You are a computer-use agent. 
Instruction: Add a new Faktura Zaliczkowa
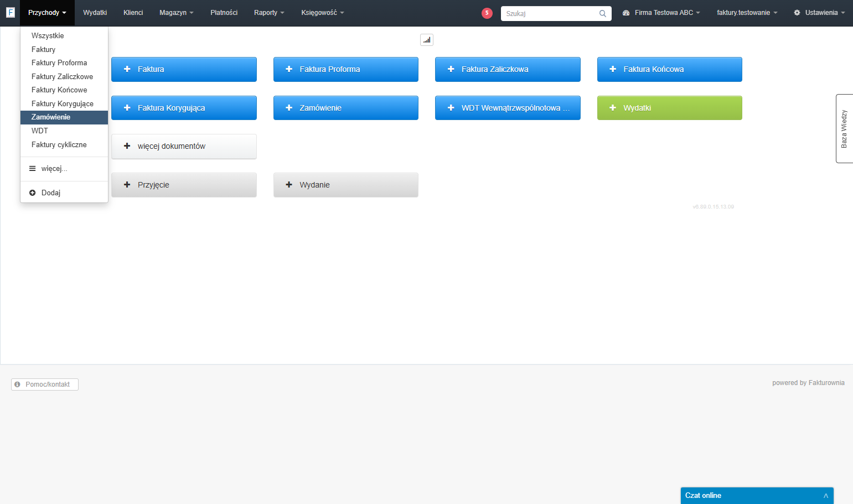(x=508, y=69)
